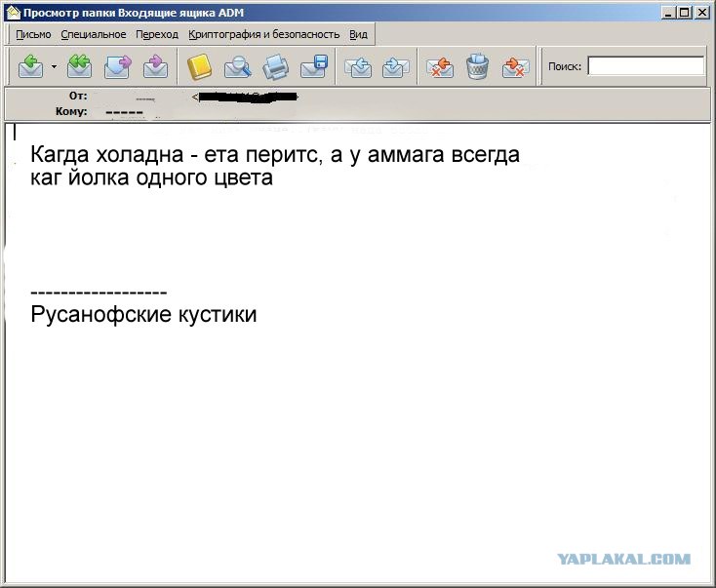The height and width of the screenshot is (588, 716).
Task: Click the От: sender label
Action: click(x=78, y=96)
